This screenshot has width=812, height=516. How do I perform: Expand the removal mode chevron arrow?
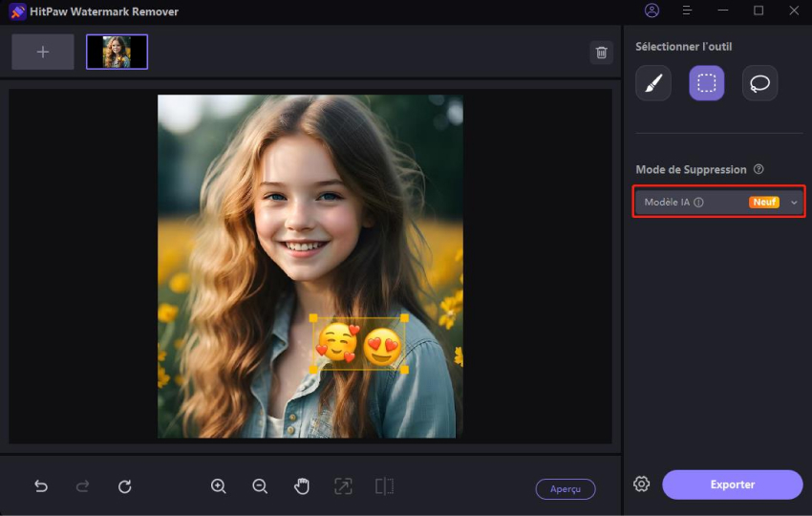(794, 203)
